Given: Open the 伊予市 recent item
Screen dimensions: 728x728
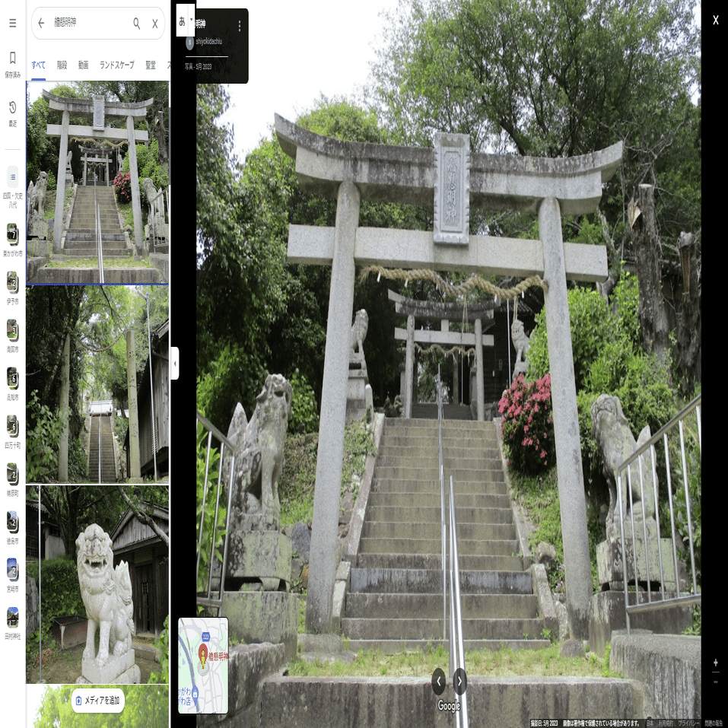Looking at the screenshot, I should pos(12,288).
